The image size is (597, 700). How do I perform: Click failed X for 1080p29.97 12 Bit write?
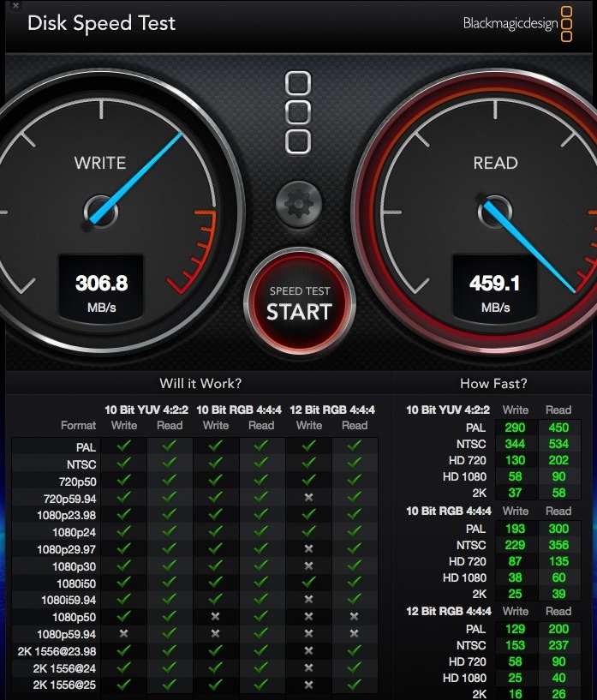308,548
